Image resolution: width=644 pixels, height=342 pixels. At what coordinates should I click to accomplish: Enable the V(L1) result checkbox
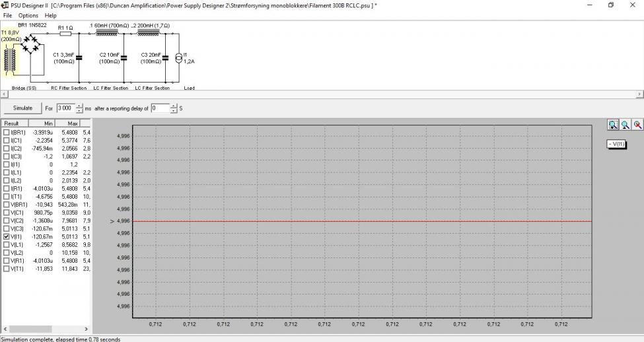6,245
